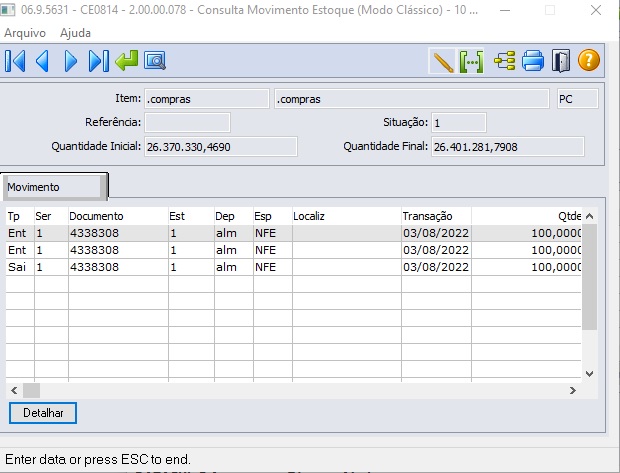Click the Dep column header
This screenshot has height=473, width=620.
(x=234, y=216)
